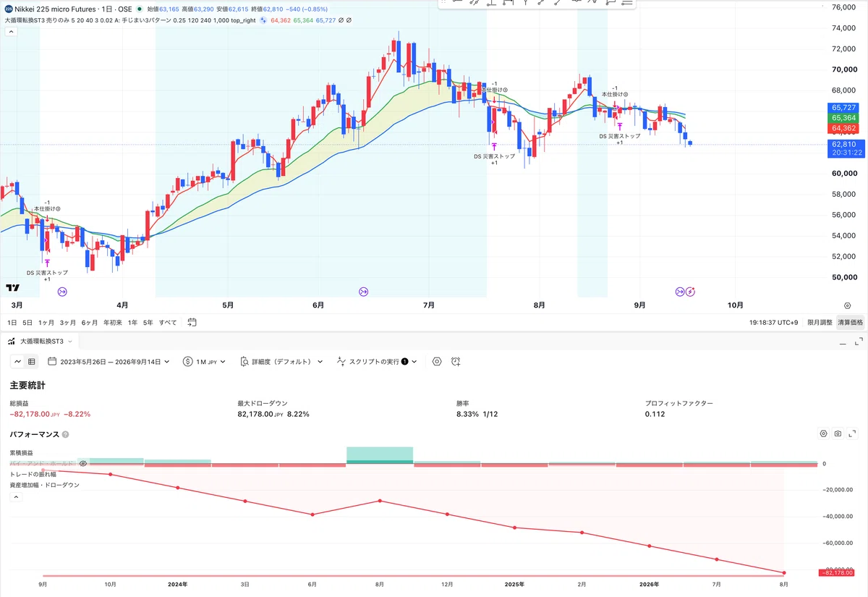Click the create strategy alert clock icon

tap(456, 361)
